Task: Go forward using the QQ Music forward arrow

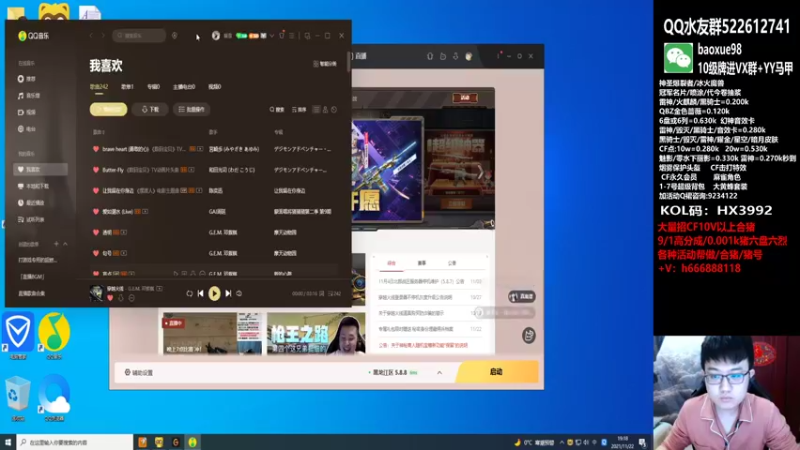Action: click(x=103, y=36)
